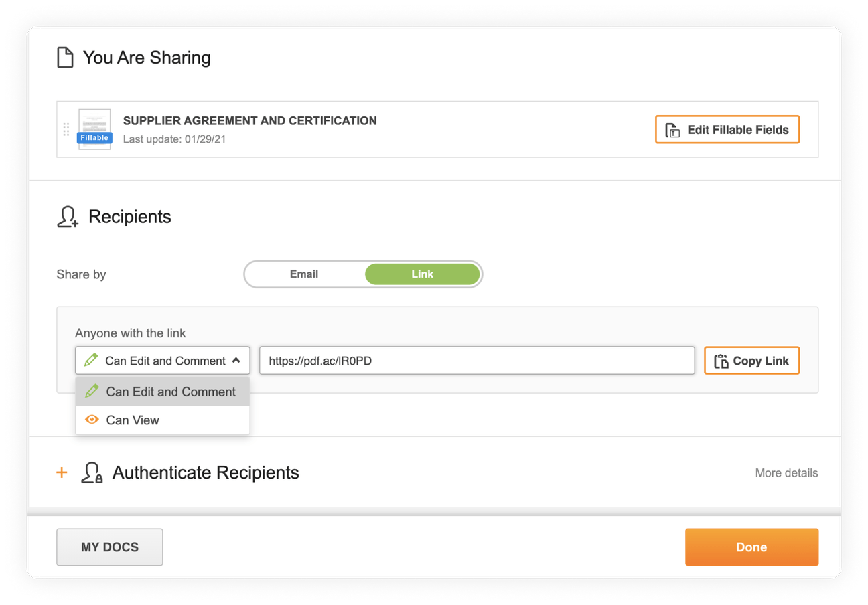Click the clipboard icon inside the Copy Link button

click(x=721, y=360)
